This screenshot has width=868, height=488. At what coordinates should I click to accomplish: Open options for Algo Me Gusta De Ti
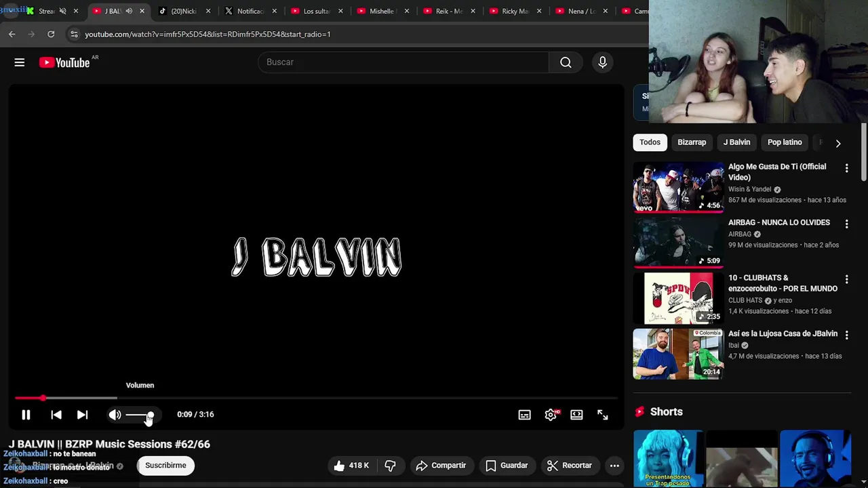pyautogui.click(x=846, y=167)
